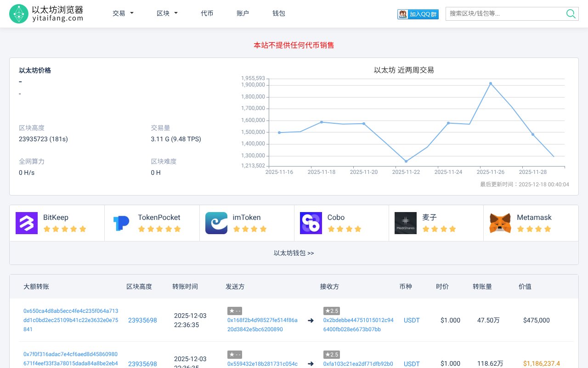Select the 钱包 menu item
This screenshot has height=368, width=588.
click(x=278, y=13)
